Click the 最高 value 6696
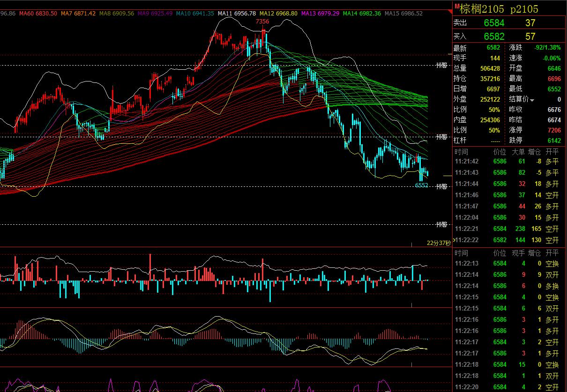The image size is (567, 392). 554,79
